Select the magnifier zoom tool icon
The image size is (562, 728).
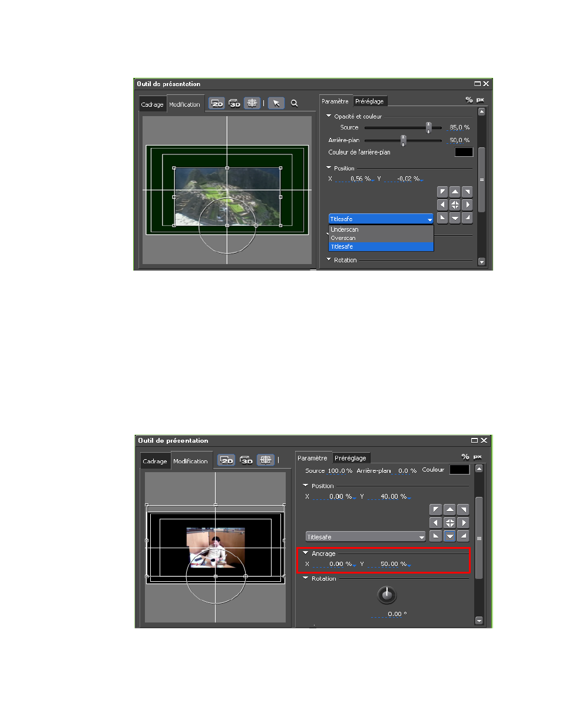pos(294,103)
